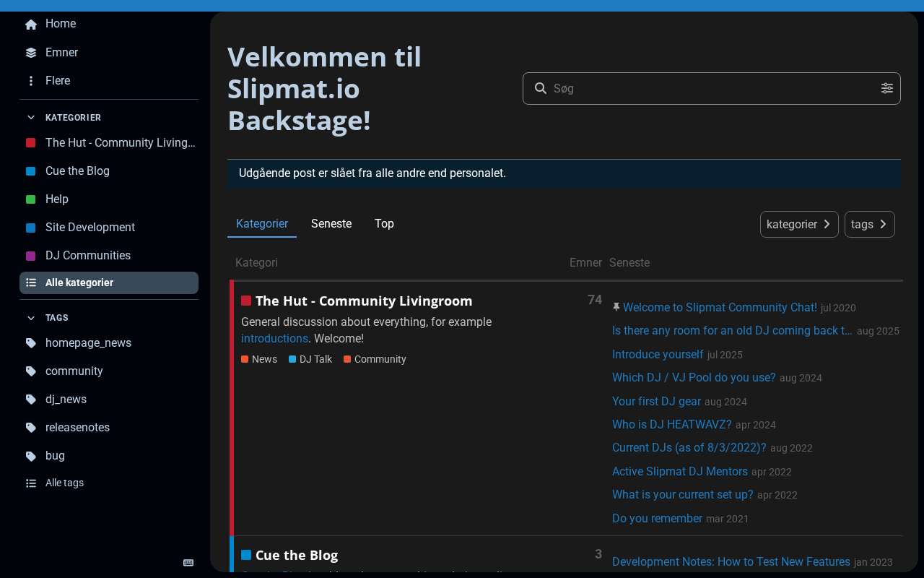The image size is (924, 578).
Task: Open The Hut - Community Livingroom category heading
Action: pyautogui.click(x=364, y=301)
